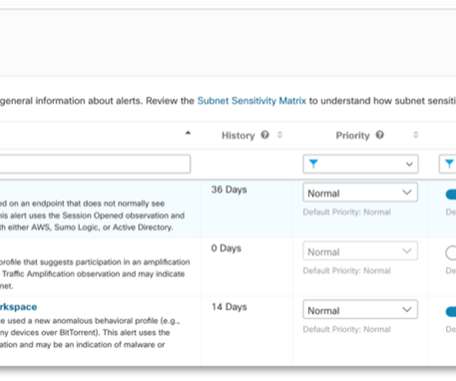Viewport: 456px width, 381px height.
Task: Open the Normal priority dropdown for 14 Days row
Action: point(360,310)
